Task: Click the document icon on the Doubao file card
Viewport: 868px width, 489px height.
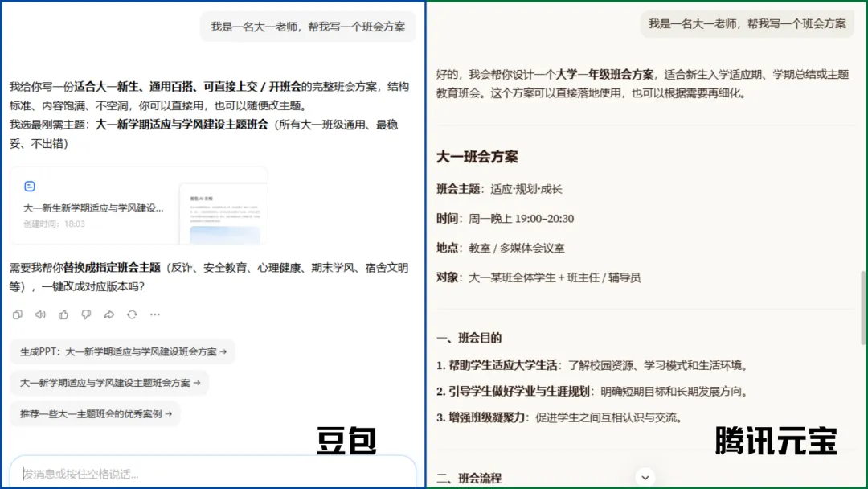Action: pyautogui.click(x=30, y=187)
